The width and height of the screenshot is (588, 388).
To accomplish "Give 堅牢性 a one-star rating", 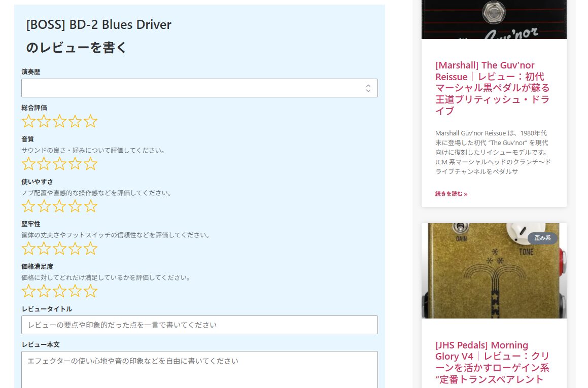I will (28, 249).
